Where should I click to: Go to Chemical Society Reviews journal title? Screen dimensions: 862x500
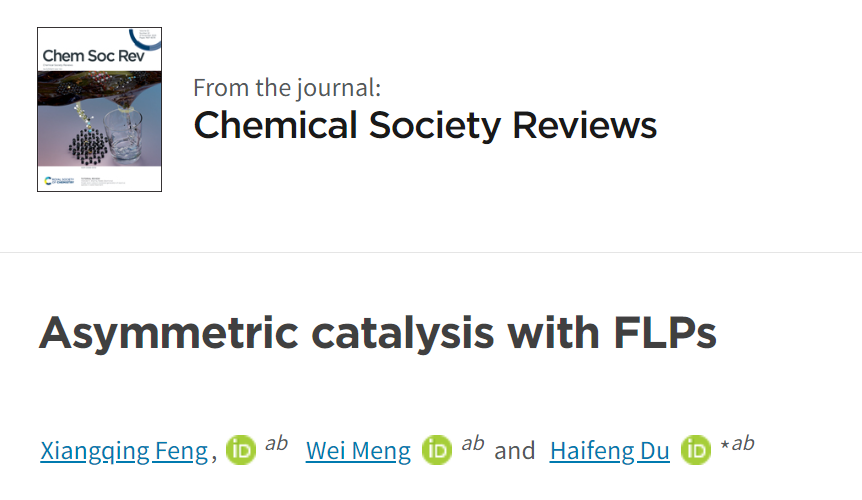click(425, 125)
